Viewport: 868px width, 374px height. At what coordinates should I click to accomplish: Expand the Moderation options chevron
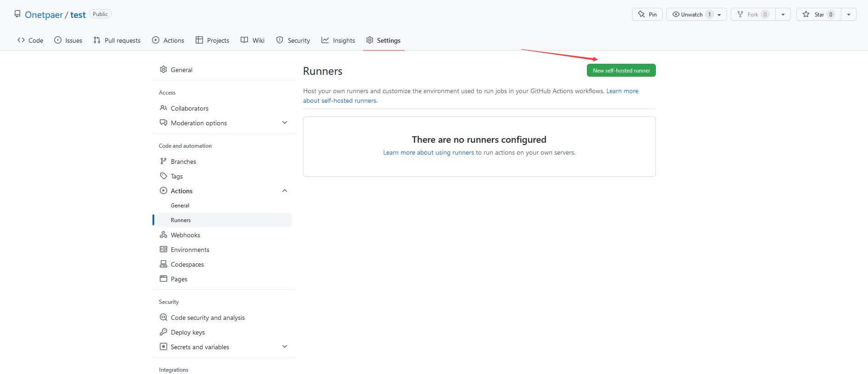point(285,123)
